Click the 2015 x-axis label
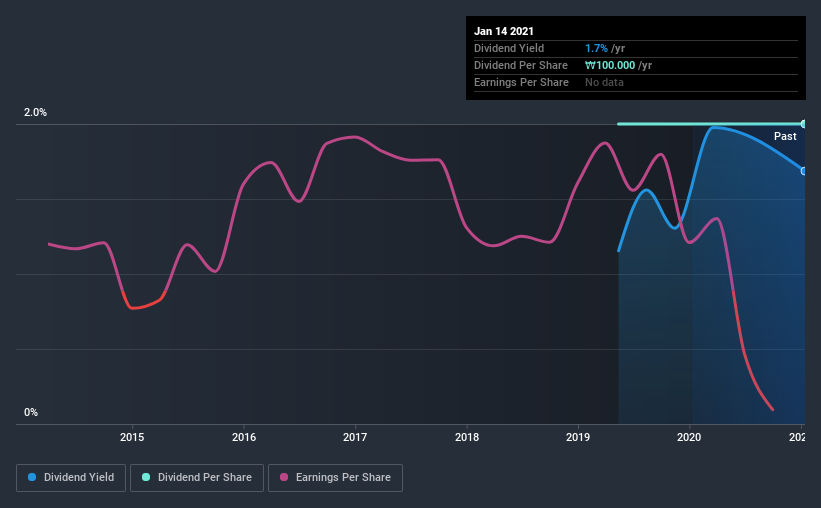Screen dimensions: 821x508 pyautogui.click(x=132, y=437)
